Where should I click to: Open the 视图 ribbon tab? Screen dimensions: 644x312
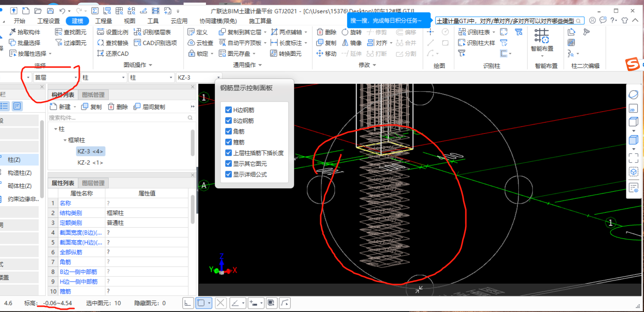coord(129,21)
